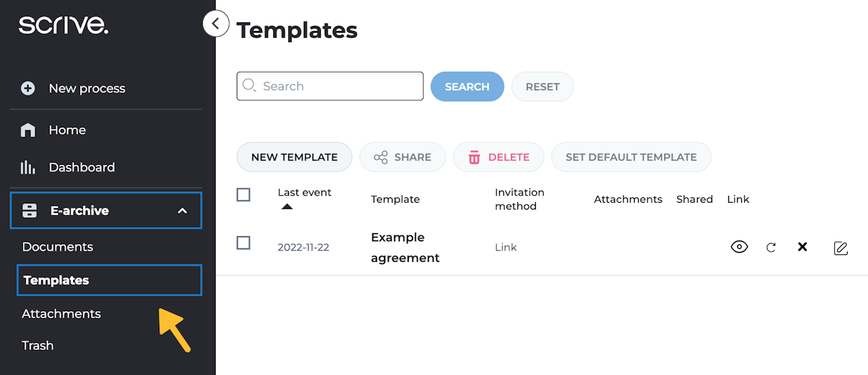The image size is (868, 375).
Task: Click the Scrive logo
Action: tap(63, 26)
